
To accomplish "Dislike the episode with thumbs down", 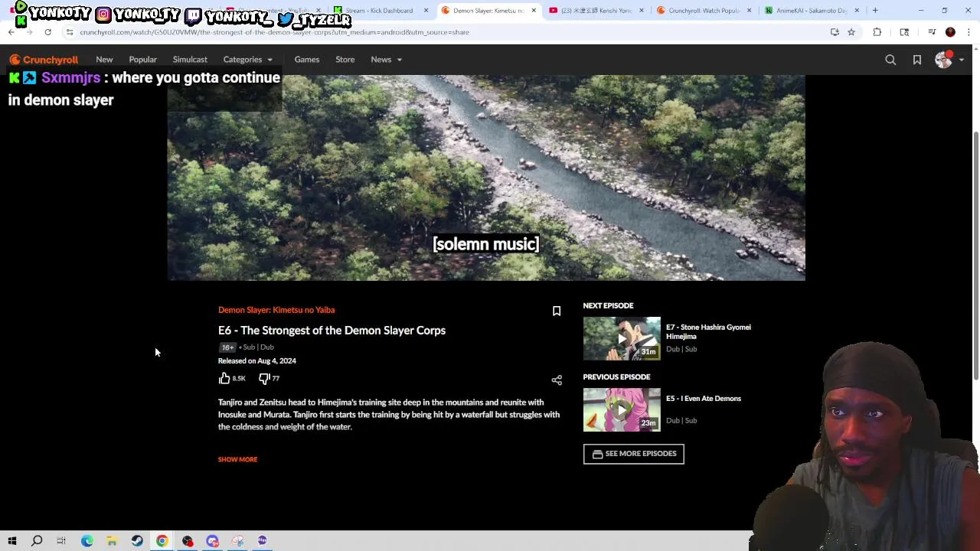I will click(x=263, y=378).
